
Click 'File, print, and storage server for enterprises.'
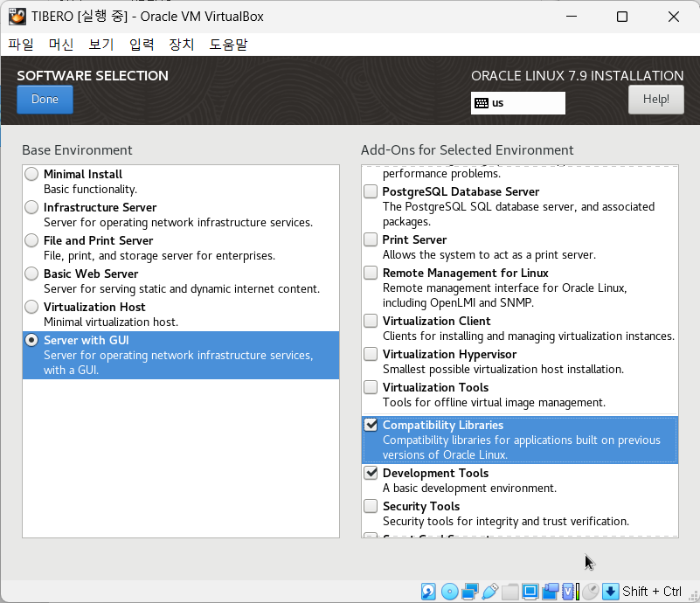(x=159, y=256)
